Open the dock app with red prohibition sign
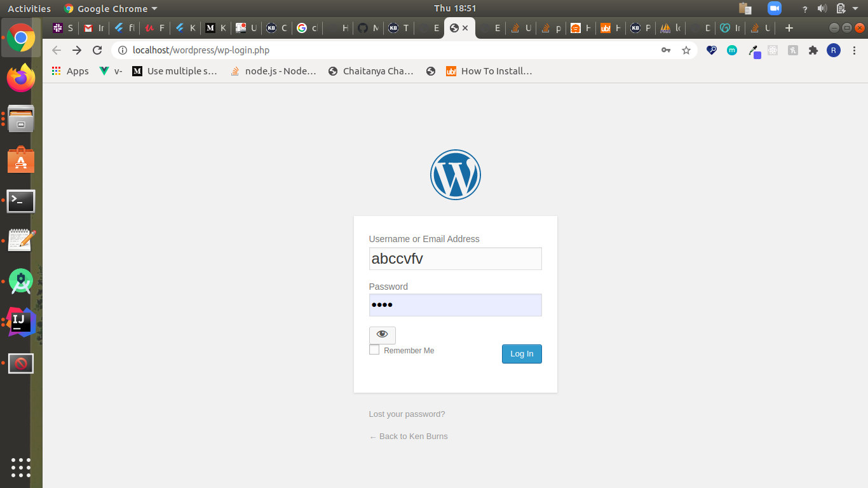This screenshot has width=868, height=488. pos(21,363)
